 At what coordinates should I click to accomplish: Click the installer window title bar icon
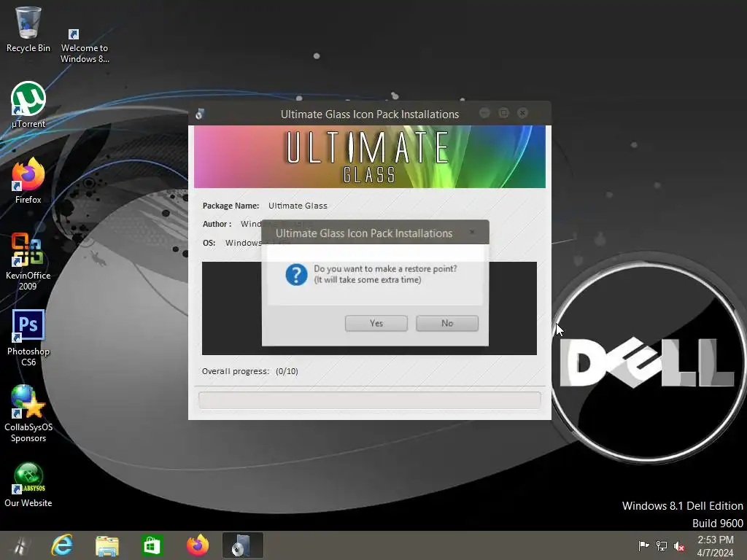pyautogui.click(x=200, y=114)
